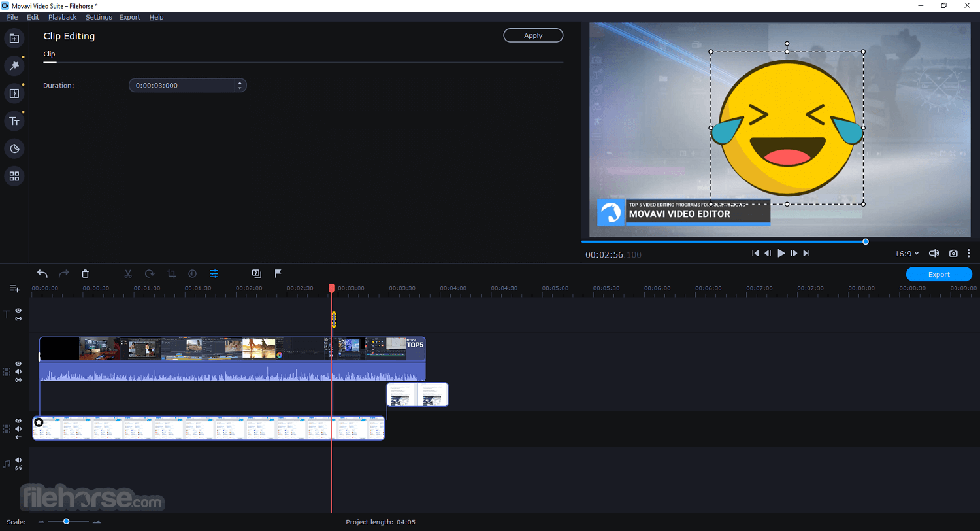Select the Crop tool in timeline toolbar
The height and width of the screenshot is (531, 980).
coord(171,273)
